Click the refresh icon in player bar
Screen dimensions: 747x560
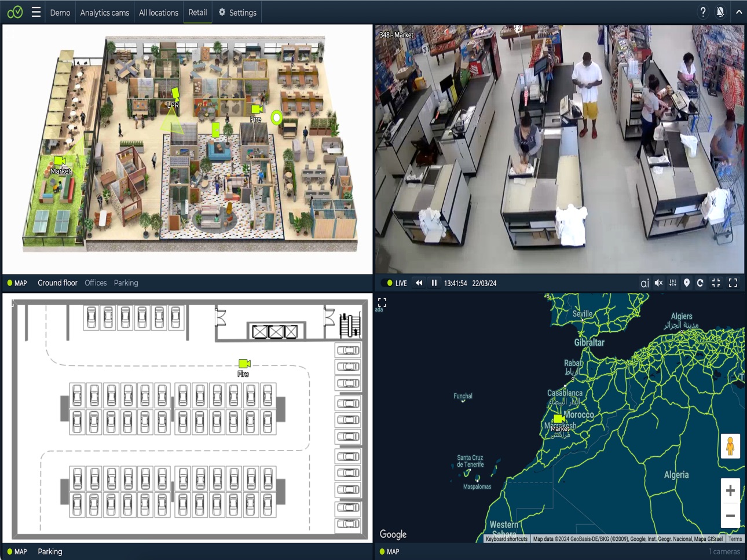tap(700, 283)
